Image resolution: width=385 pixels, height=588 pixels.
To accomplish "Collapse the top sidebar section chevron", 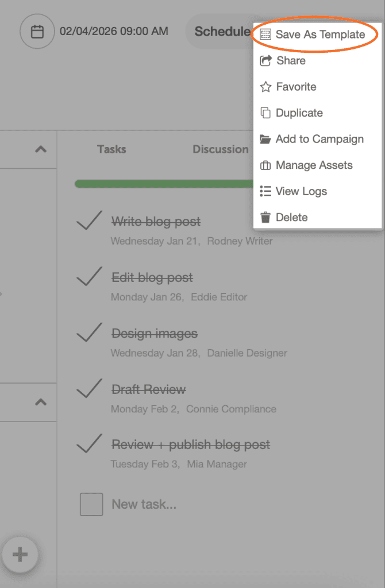I will [x=39, y=149].
